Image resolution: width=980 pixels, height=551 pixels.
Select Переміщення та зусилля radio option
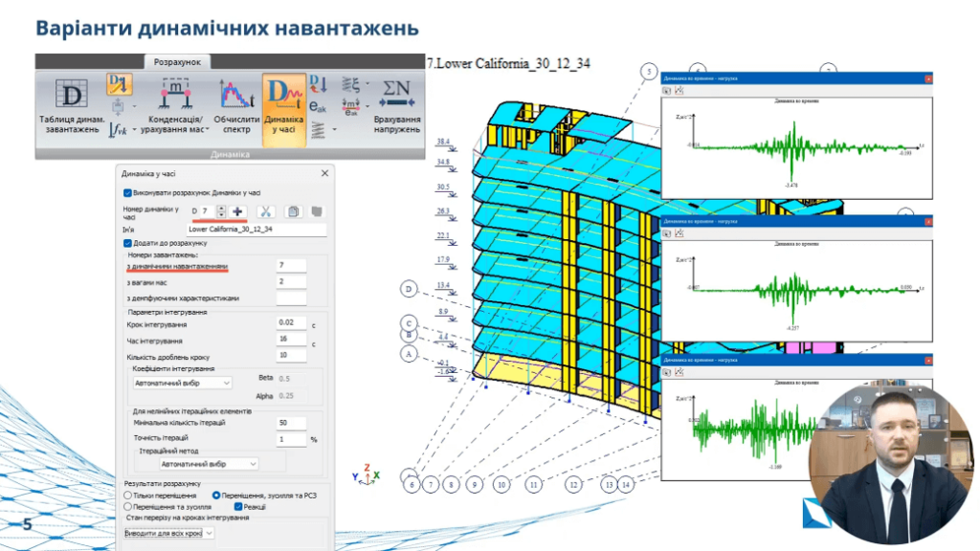point(128,507)
